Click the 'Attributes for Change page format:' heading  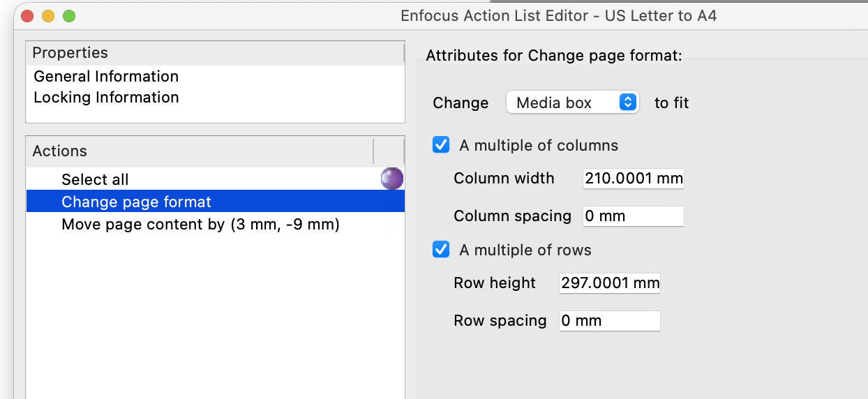[554, 56]
